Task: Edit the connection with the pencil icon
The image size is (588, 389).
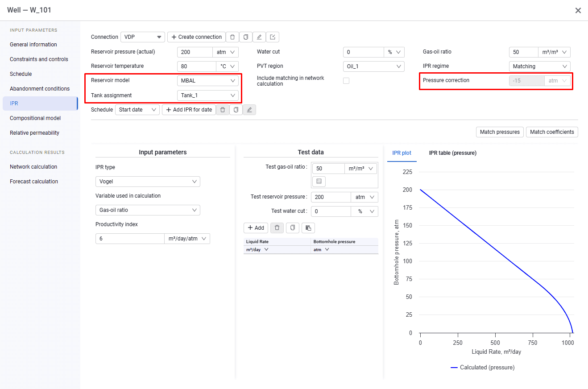Action: pos(259,37)
